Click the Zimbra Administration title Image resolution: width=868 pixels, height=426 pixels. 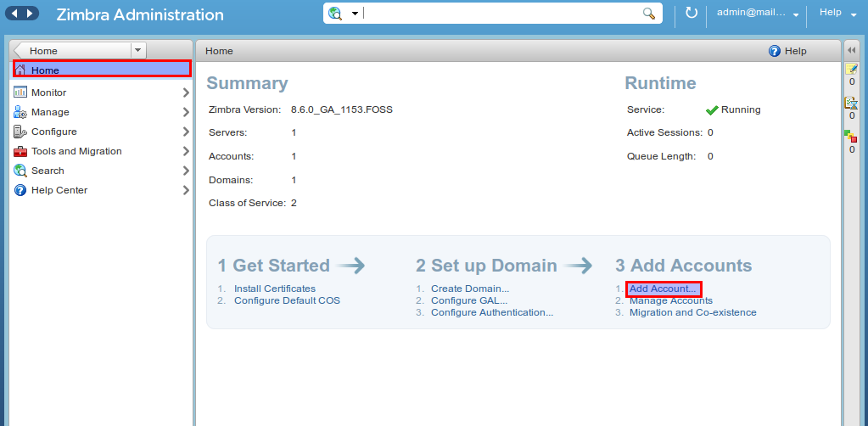(x=140, y=14)
